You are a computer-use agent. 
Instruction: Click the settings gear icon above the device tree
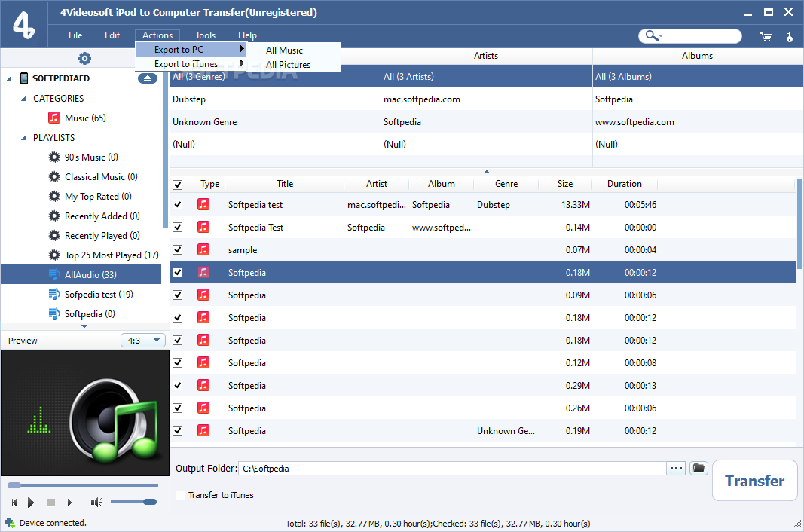(84, 59)
